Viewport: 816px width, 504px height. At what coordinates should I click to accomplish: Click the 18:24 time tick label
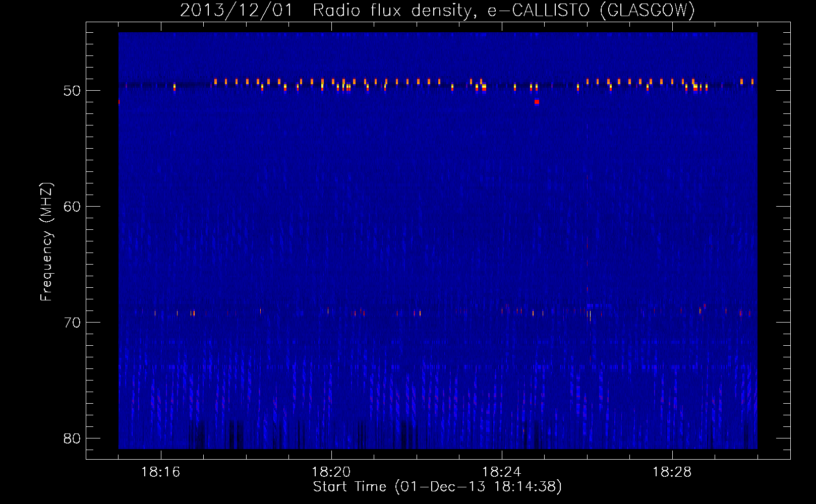pos(502,472)
